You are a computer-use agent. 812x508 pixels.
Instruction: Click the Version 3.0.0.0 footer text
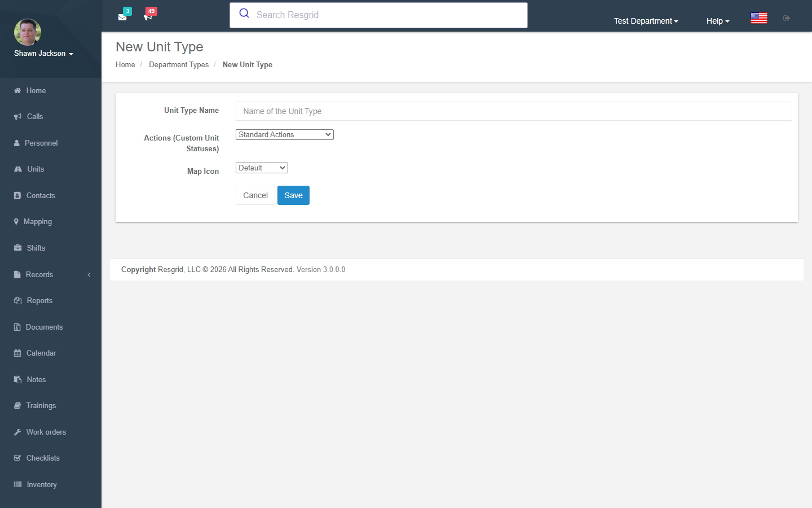[321, 270]
